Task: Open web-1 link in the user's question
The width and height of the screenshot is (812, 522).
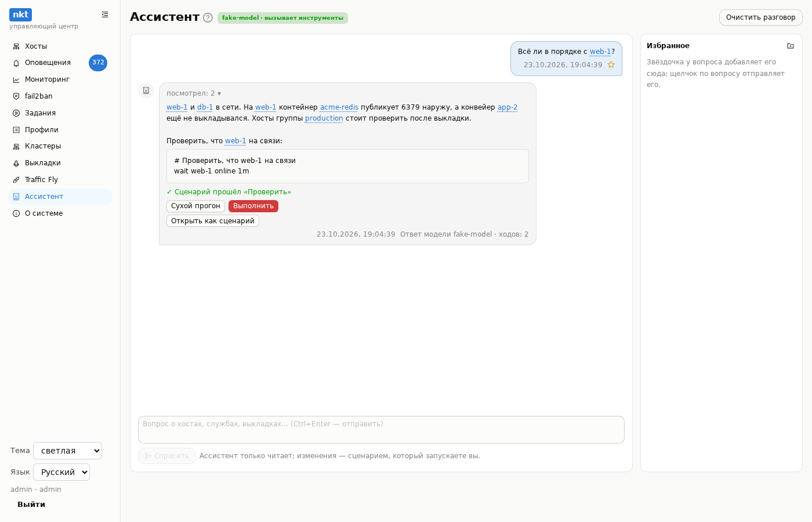Action: [600, 52]
